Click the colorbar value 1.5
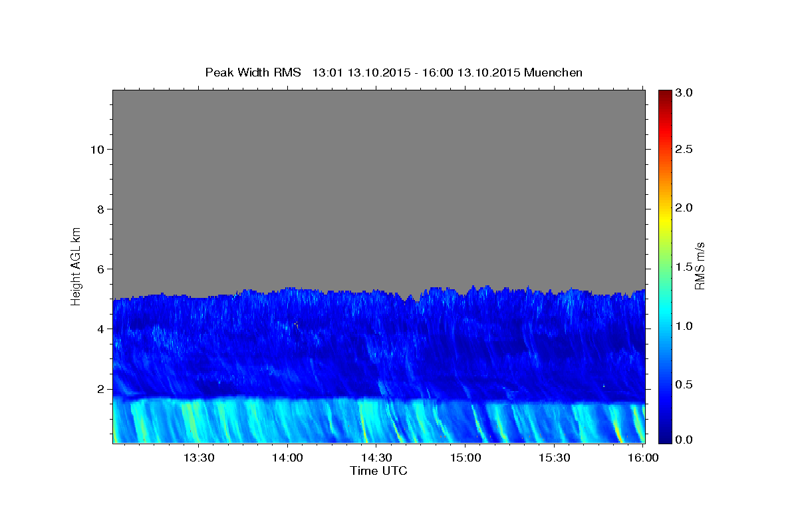This screenshot has width=798, height=532. click(x=684, y=267)
